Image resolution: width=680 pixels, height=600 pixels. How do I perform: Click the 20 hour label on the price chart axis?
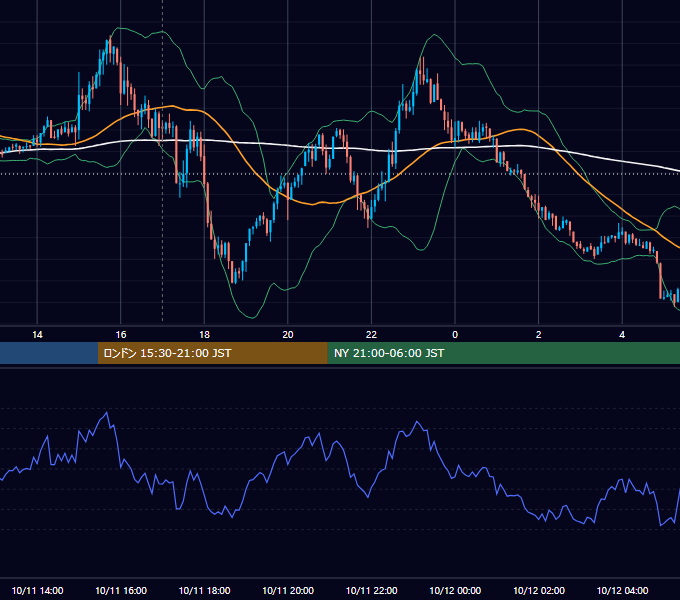[288, 334]
